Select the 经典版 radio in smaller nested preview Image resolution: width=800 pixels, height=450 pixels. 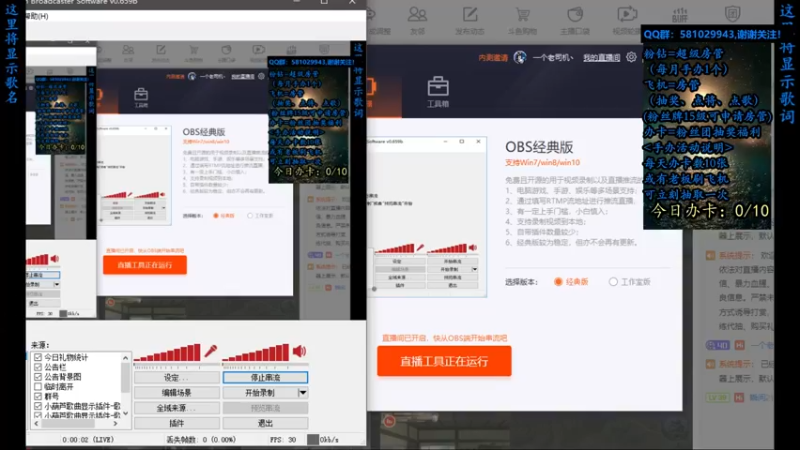[216, 215]
